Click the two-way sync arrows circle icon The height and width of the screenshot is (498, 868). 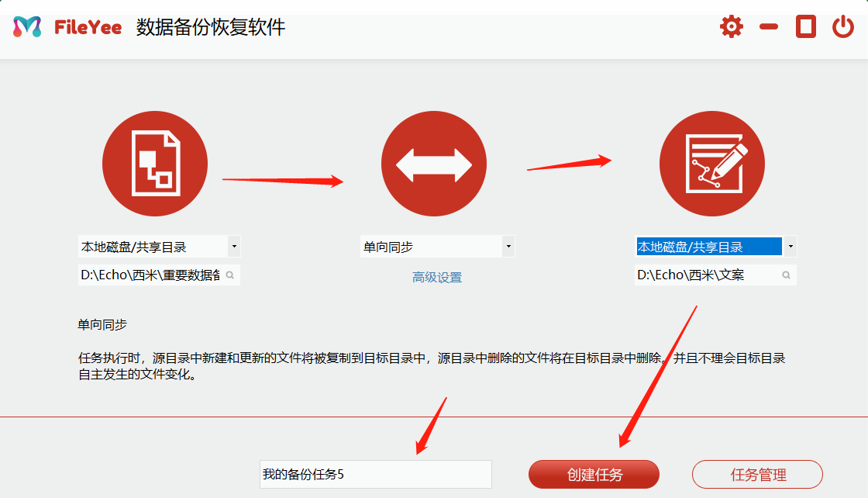434,163
